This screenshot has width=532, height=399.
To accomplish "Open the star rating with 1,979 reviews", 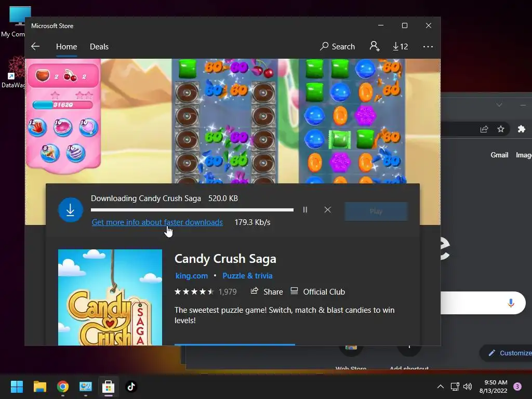I will 206,292.
